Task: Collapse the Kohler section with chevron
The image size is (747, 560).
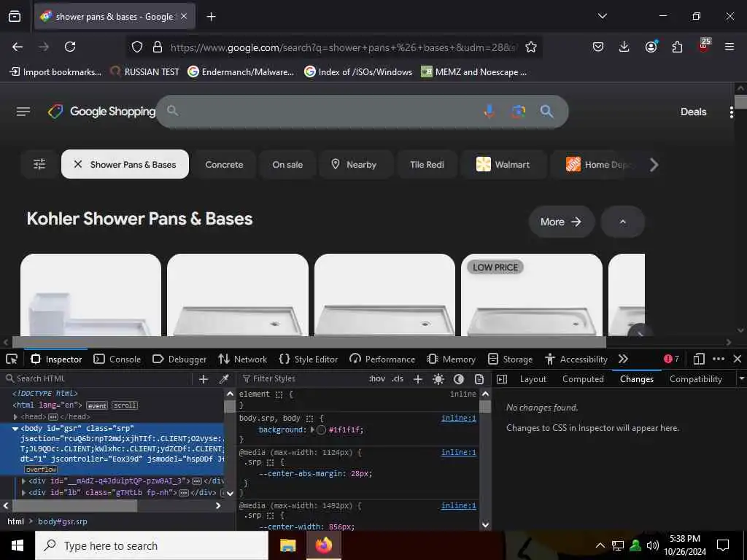Action: 623,222
